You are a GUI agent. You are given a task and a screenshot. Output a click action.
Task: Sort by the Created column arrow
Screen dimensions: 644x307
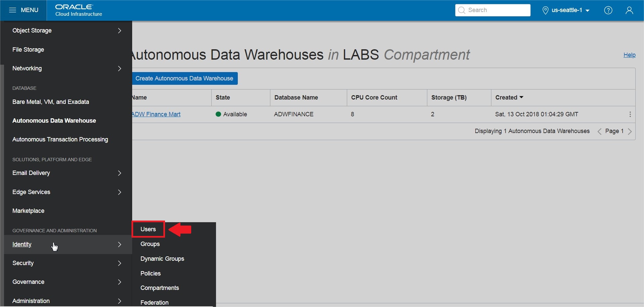tap(521, 97)
